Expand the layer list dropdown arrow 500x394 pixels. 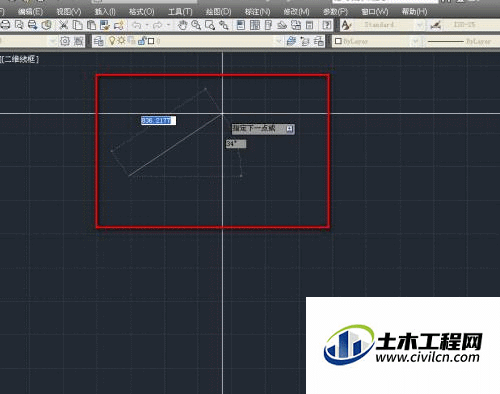tap(278, 41)
